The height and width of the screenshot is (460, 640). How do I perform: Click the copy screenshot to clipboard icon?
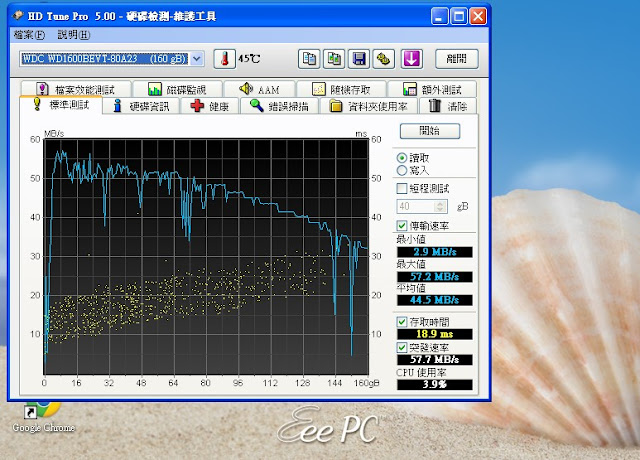[335, 58]
